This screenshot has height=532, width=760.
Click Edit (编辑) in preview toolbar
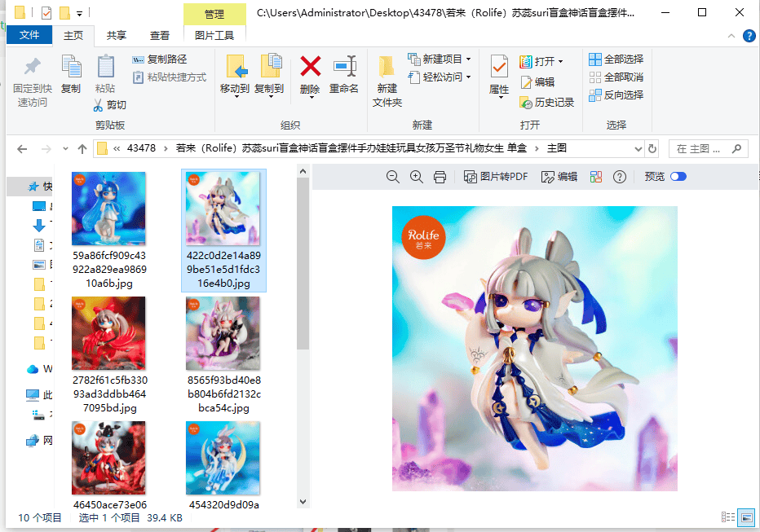(x=559, y=177)
